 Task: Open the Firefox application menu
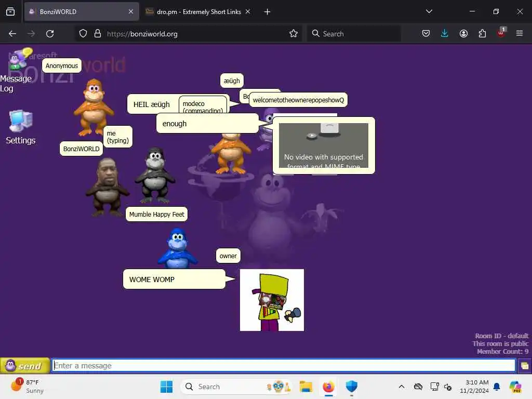pyautogui.click(x=520, y=34)
